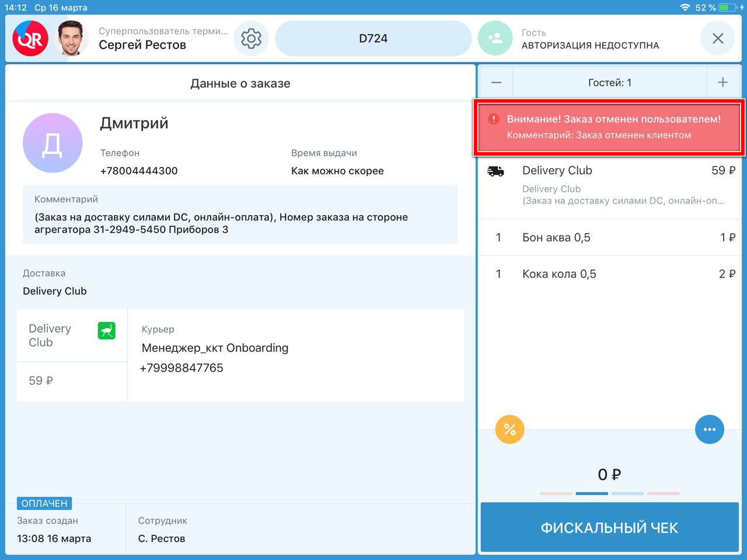Select the last pink page indicator segment

(x=663, y=494)
